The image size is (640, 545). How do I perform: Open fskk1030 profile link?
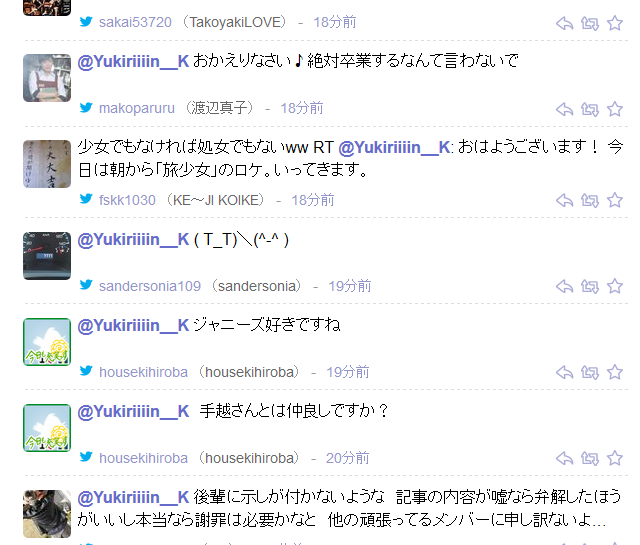[127, 200]
